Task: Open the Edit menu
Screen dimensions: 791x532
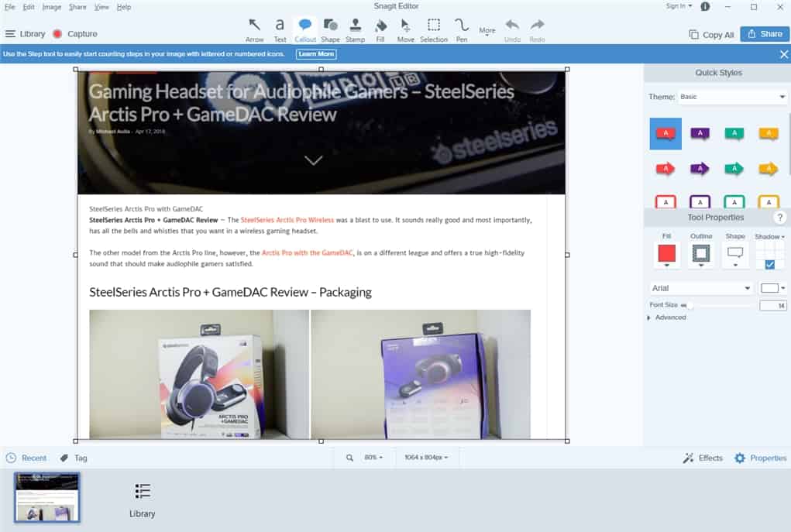Action: point(28,7)
